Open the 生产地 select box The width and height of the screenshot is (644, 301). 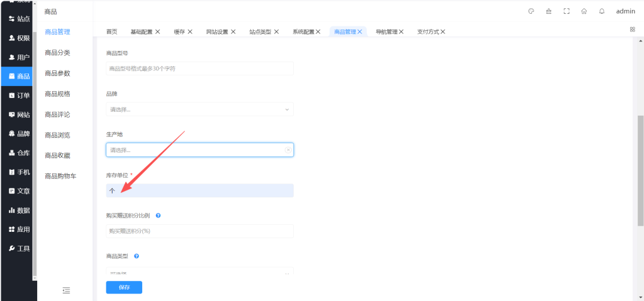pos(199,150)
